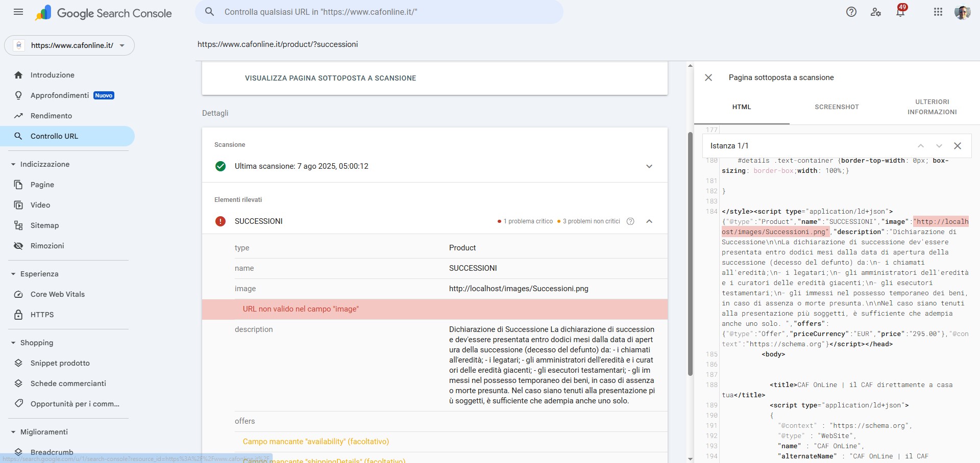Click the HTTPS padlock icon
Image resolution: width=980 pixels, height=463 pixels.
(x=18, y=315)
